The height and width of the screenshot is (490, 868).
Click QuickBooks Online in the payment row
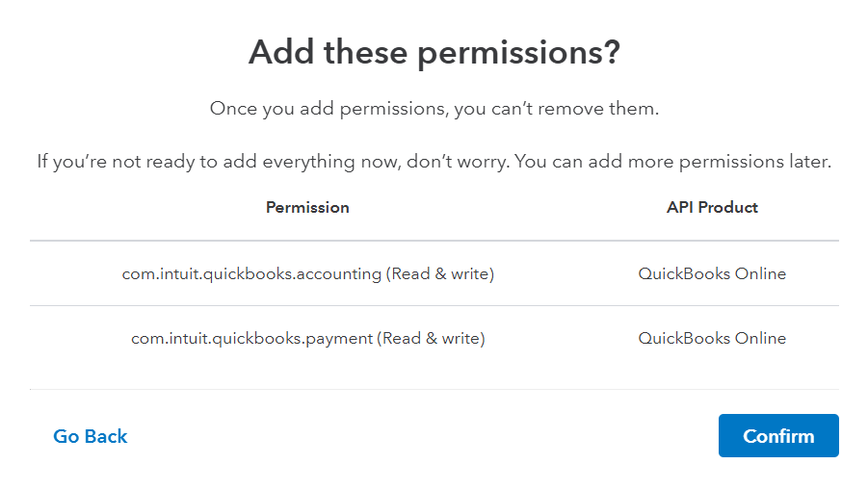coord(712,338)
